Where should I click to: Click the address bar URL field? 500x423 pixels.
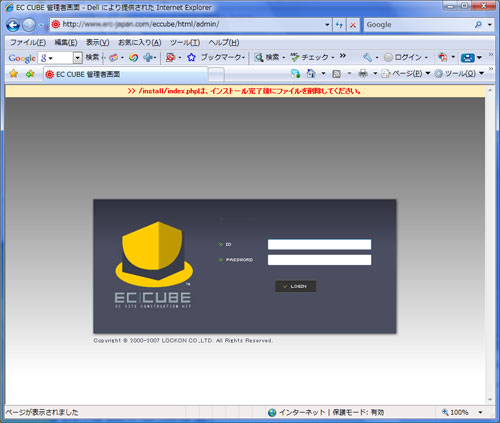[190, 25]
